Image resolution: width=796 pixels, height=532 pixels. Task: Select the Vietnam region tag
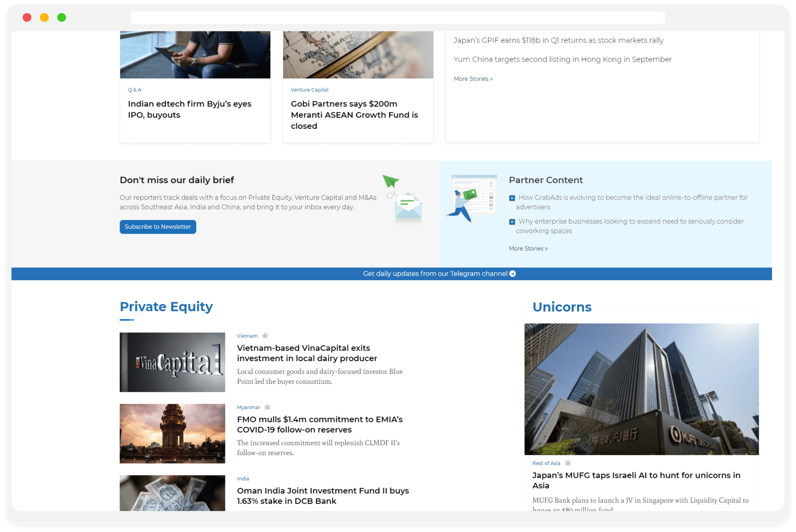pyautogui.click(x=247, y=336)
